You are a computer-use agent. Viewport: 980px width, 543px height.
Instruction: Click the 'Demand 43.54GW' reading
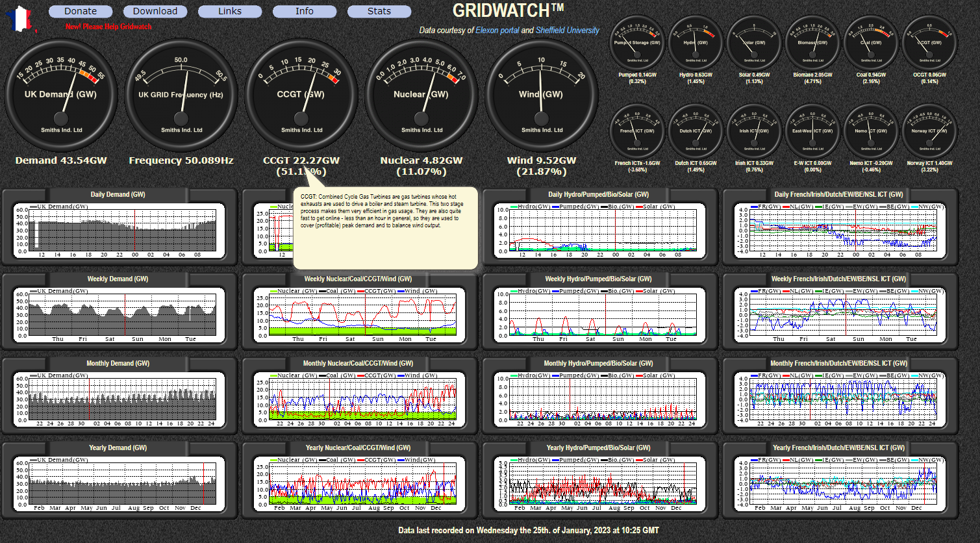pyautogui.click(x=61, y=160)
